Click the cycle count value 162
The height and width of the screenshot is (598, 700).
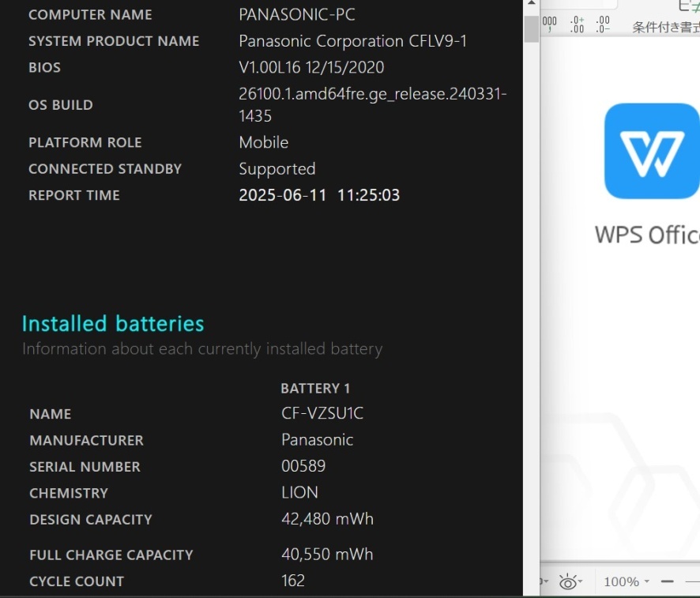(293, 581)
